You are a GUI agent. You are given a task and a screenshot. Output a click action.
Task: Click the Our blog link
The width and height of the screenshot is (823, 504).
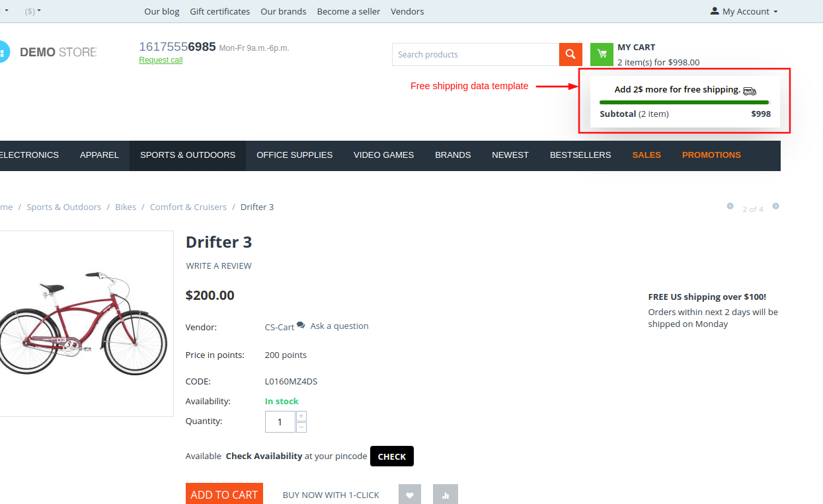coord(162,11)
